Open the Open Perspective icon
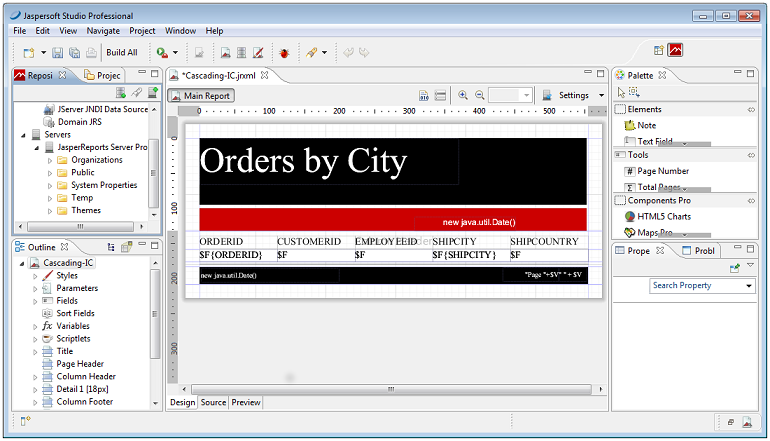 [x=659, y=50]
